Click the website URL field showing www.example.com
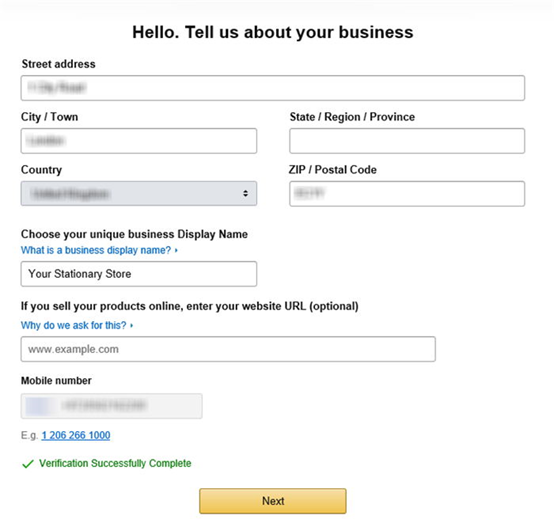The height and width of the screenshot is (523, 554). [228, 349]
